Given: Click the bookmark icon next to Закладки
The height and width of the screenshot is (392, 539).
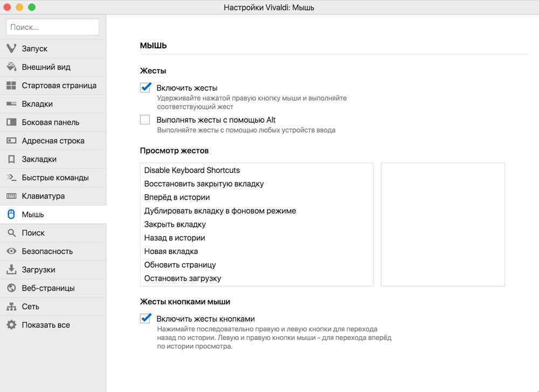Looking at the screenshot, I should pos(11,159).
